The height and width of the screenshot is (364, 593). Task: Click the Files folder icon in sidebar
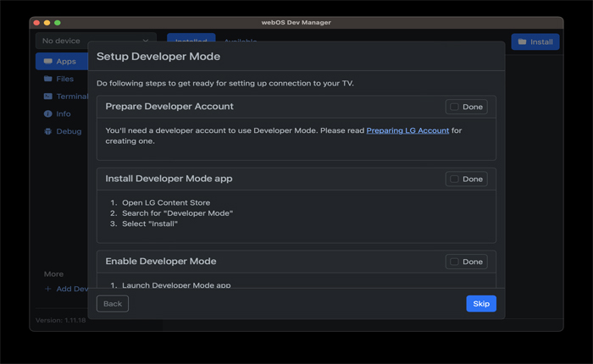point(48,79)
